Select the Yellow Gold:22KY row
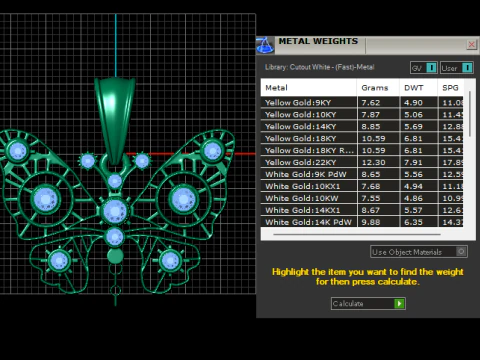This screenshot has width=480, height=360. (x=362, y=162)
